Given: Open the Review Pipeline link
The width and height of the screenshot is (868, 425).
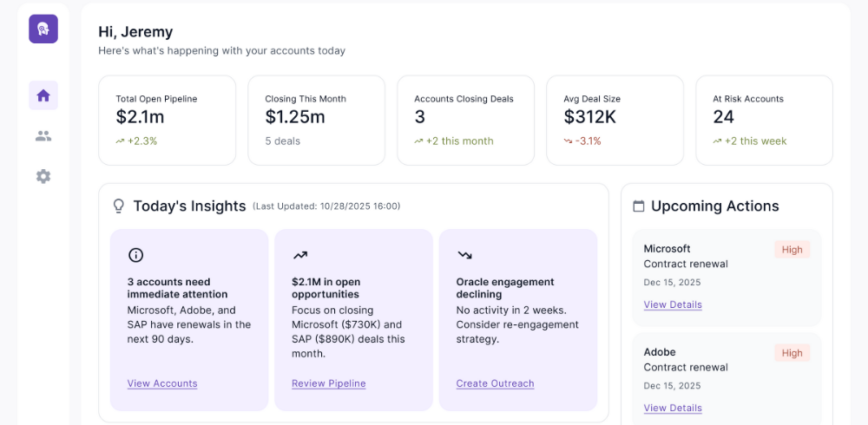Looking at the screenshot, I should (329, 383).
